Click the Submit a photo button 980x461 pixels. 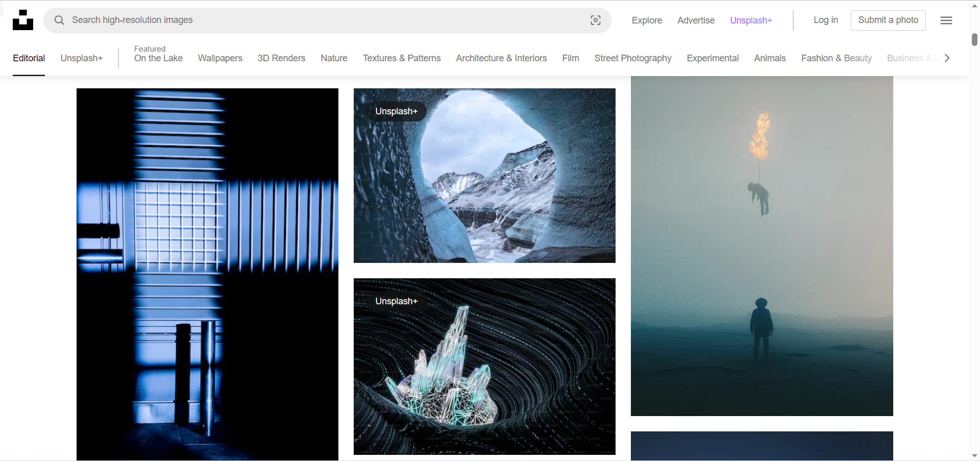(x=888, y=20)
